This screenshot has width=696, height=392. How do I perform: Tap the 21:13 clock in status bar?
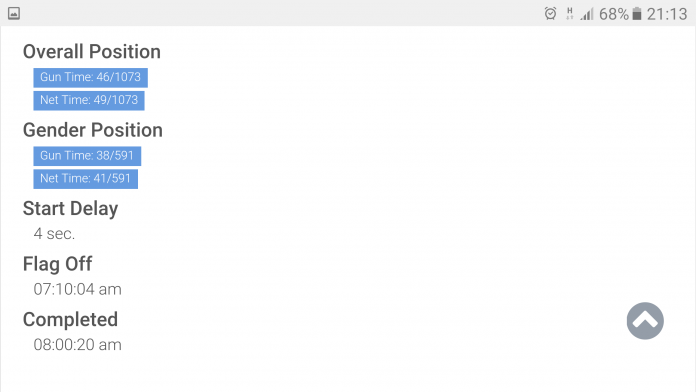coord(667,14)
